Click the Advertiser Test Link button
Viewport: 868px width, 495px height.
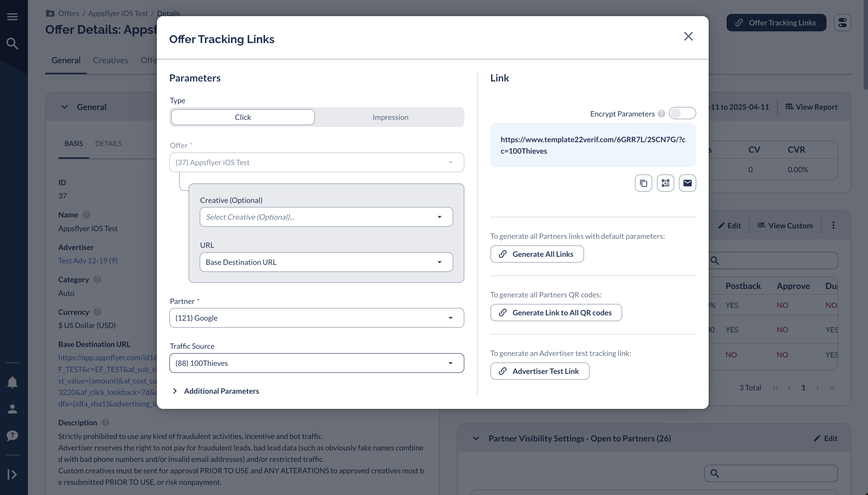[540, 371]
